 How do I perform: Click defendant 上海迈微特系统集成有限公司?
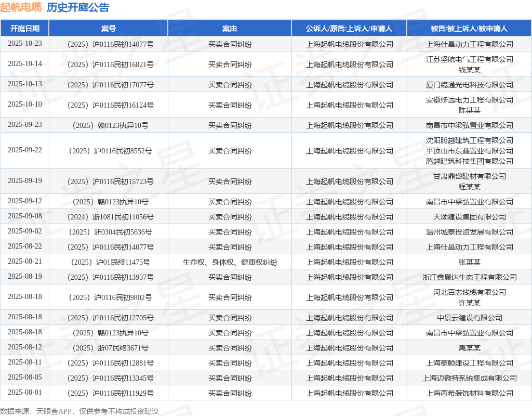pos(470,379)
